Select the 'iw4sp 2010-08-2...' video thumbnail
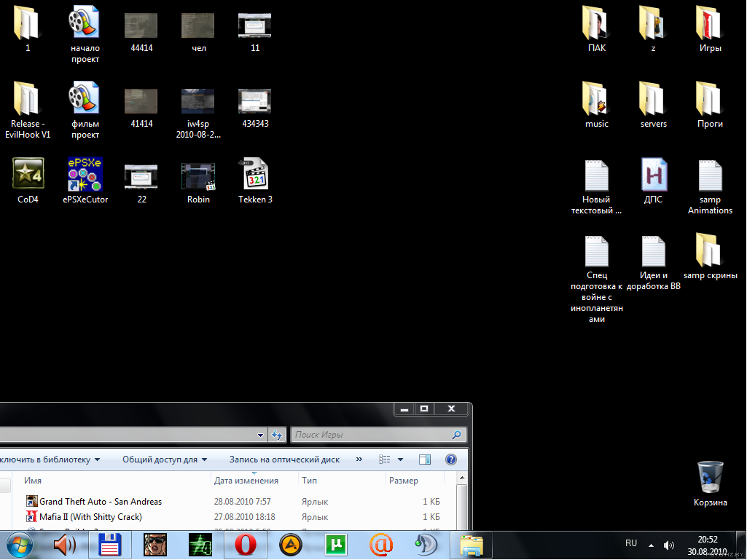 tap(197, 101)
